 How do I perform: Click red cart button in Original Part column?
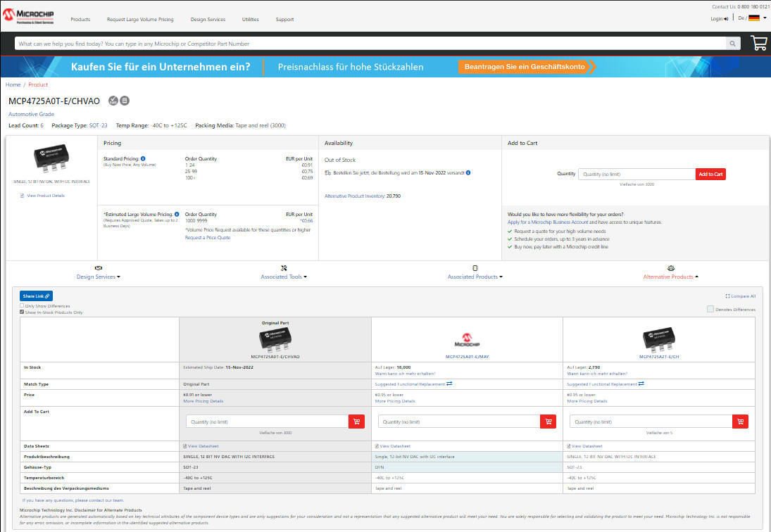356,422
